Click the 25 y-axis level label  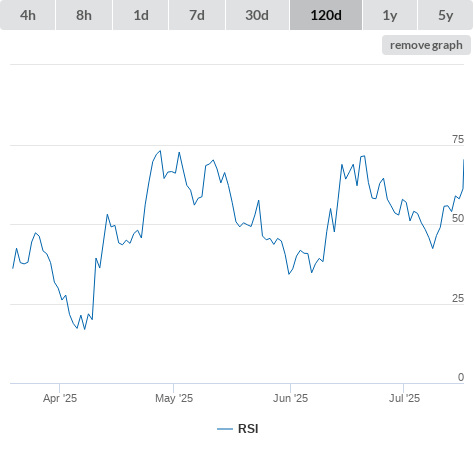[x=458, y=298]
